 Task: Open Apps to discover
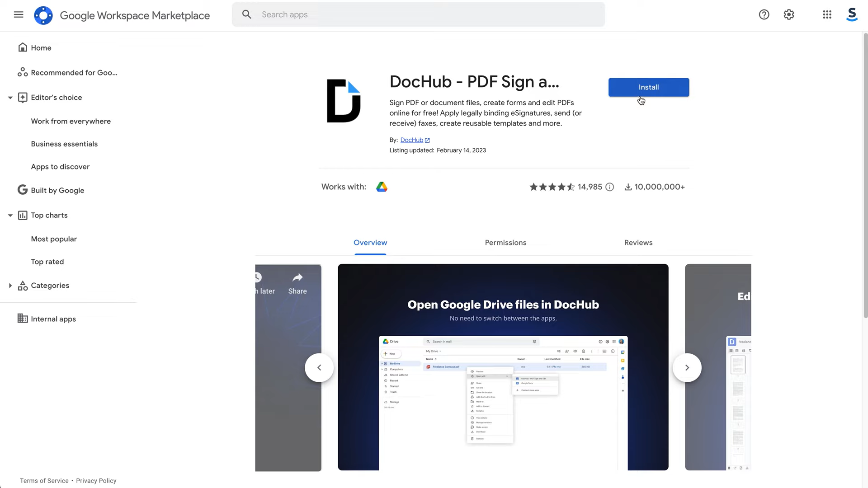coord(60,167)
